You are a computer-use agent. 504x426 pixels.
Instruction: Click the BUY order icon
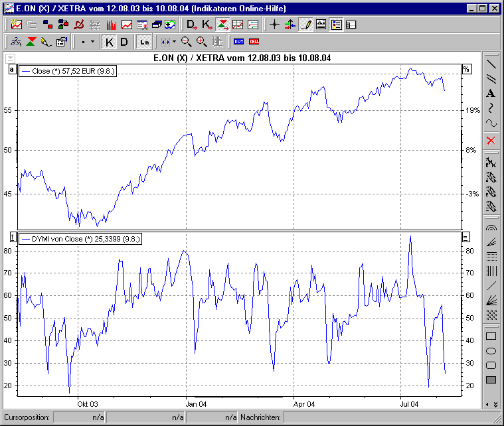coord(239,42)
